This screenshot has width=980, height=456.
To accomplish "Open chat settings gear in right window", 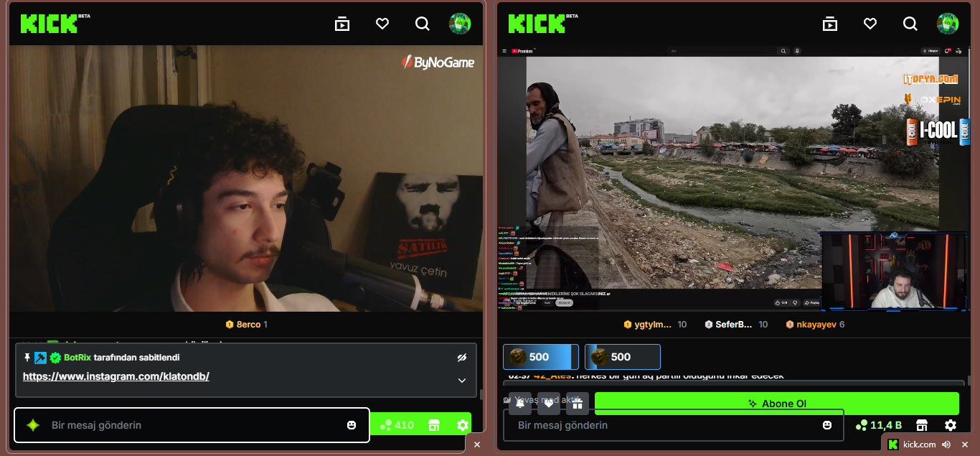I will (x=951, y=425).
